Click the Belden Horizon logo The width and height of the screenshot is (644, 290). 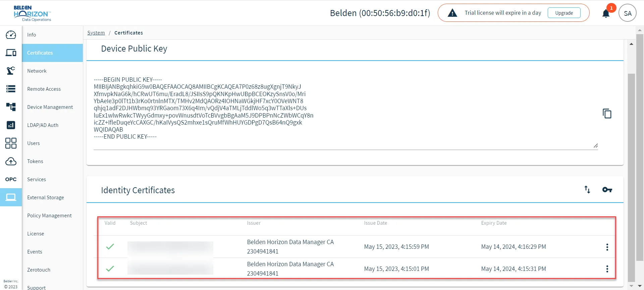click(x=32, y=13)
